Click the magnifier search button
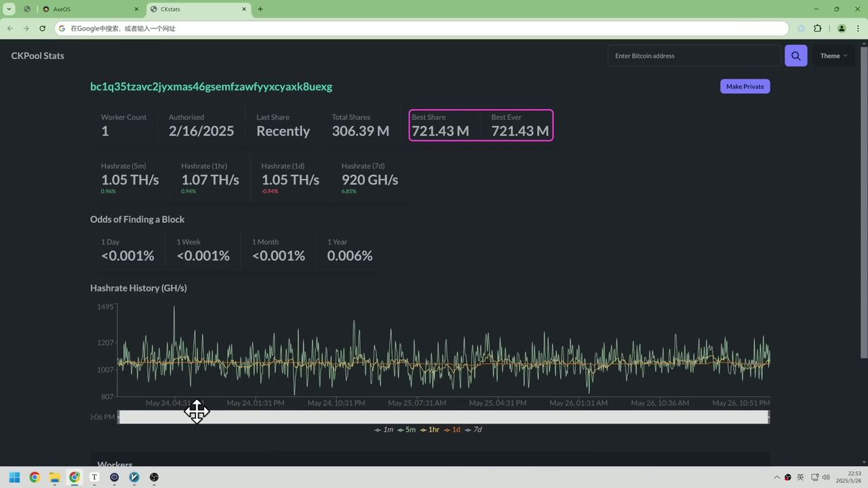 point(795,56)
